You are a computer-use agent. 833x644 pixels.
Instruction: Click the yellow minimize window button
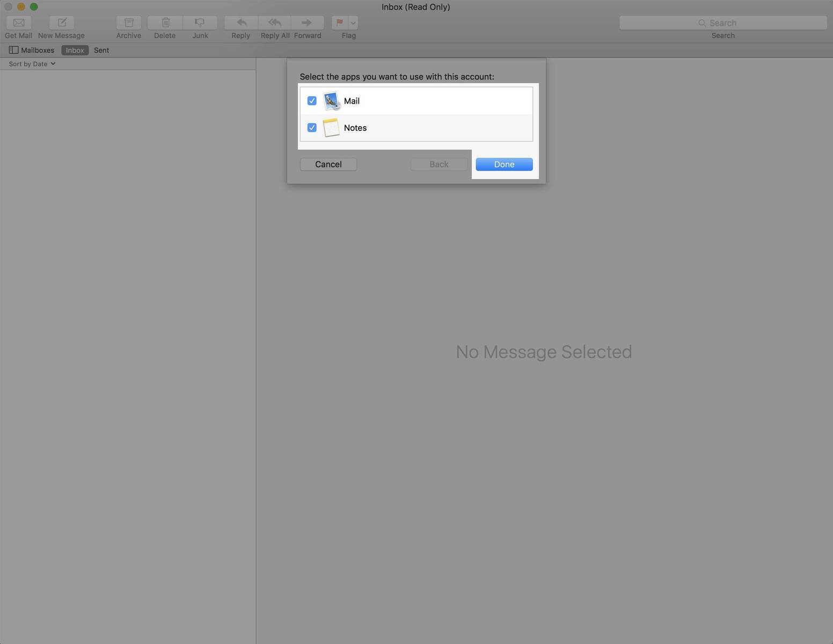click(x=21, y=6)
